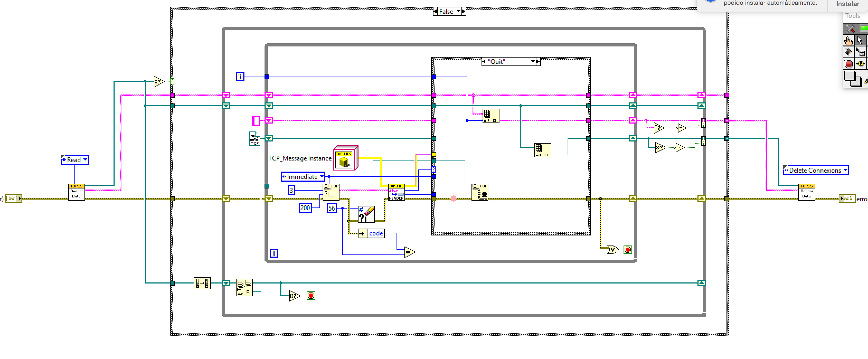Select the Probe tool
868x359 pixels.
click(860, 63)
